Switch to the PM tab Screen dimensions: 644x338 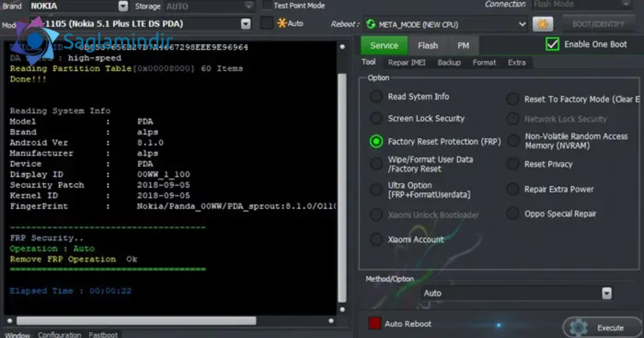[463, 46]
